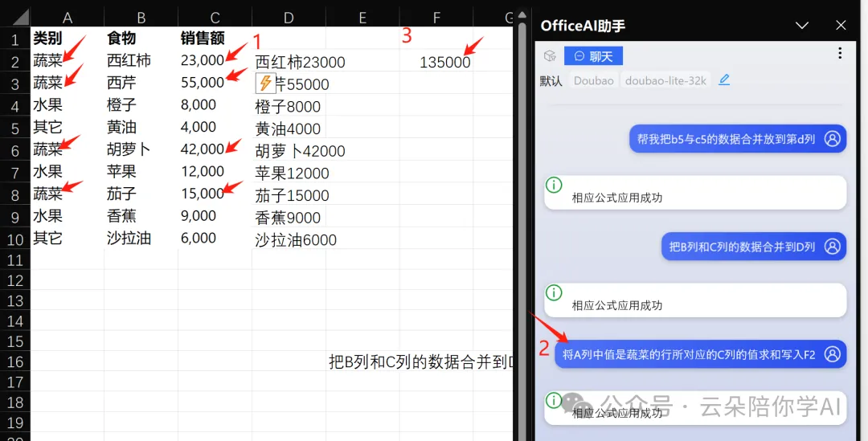The image size is (868, 441).
Task: Close the OfficeAI助手 panel
Action: coord(841,25)
